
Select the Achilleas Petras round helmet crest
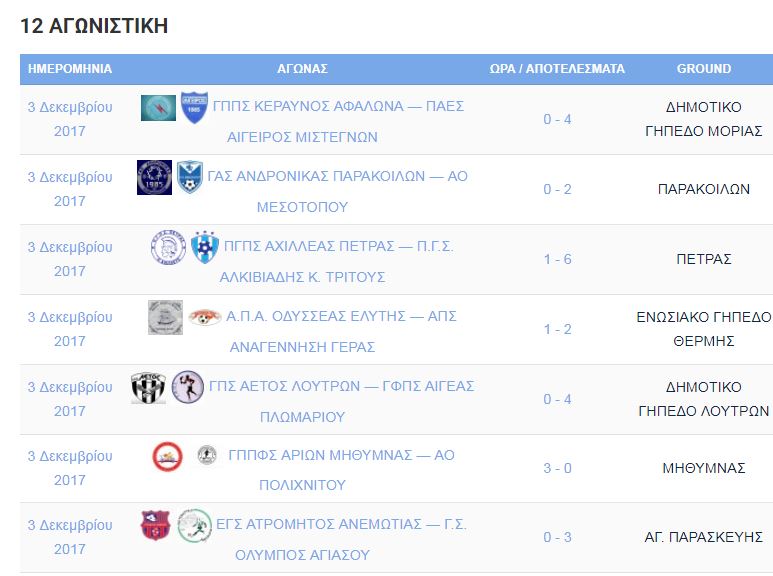[169, 248]
